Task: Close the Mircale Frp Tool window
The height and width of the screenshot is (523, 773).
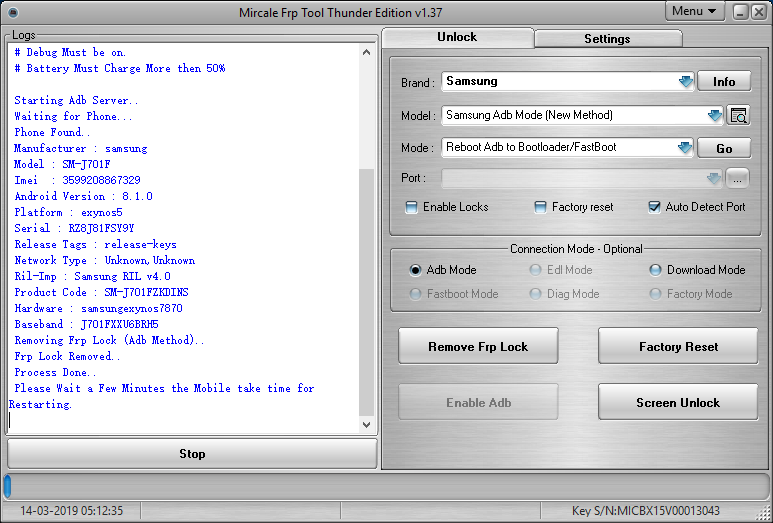Action: 759,12
